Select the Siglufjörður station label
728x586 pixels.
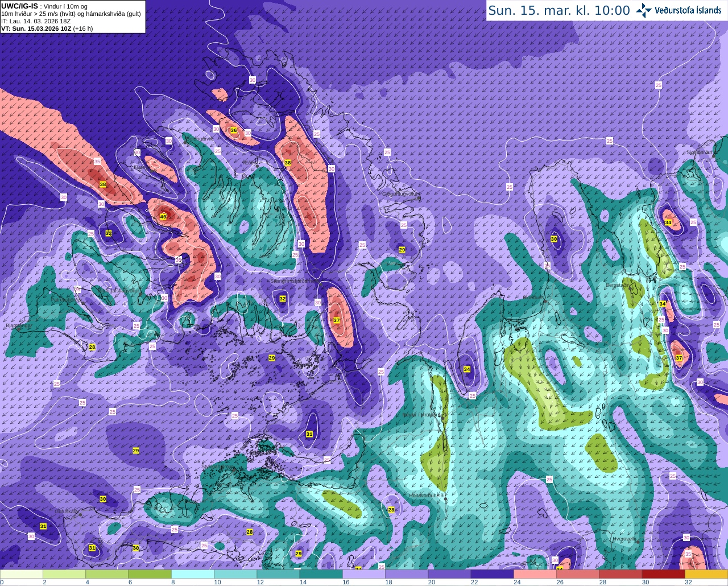pos(701,152)
